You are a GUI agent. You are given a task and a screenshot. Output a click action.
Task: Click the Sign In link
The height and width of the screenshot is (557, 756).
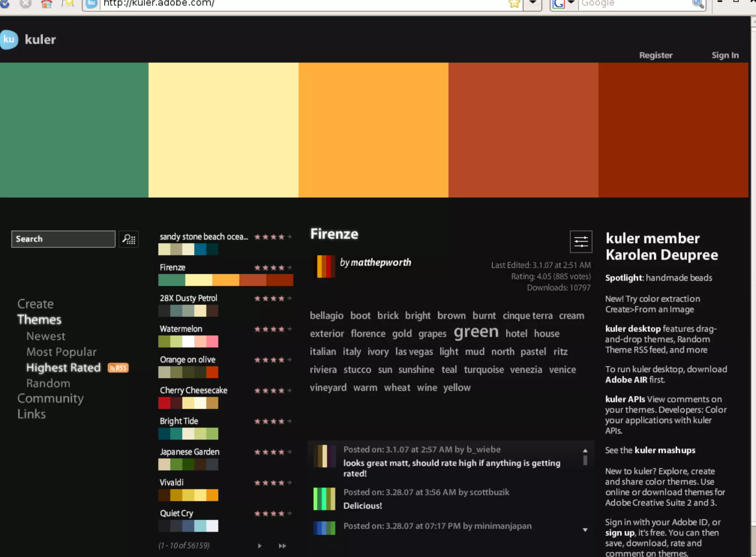click(x=725, y=55)
